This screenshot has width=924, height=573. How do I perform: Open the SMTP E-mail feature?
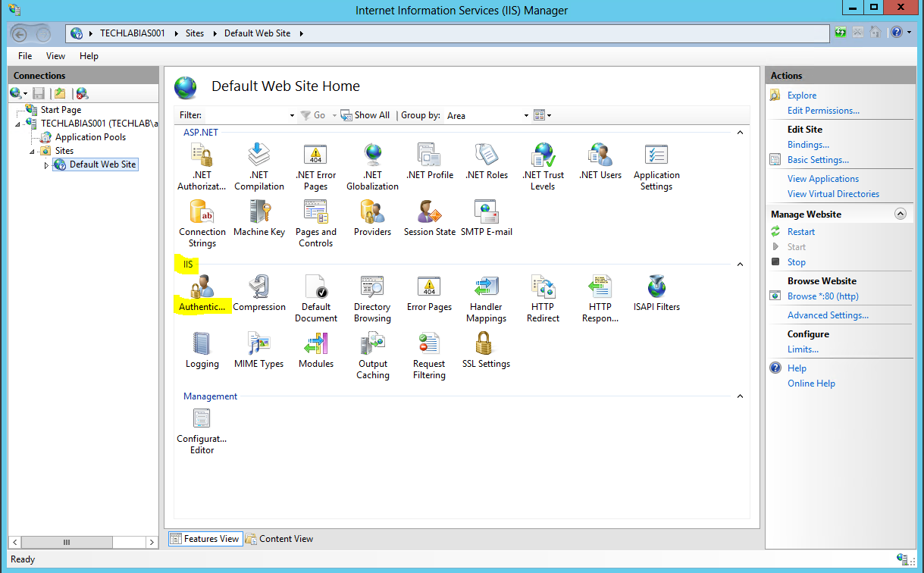[487, 218]
